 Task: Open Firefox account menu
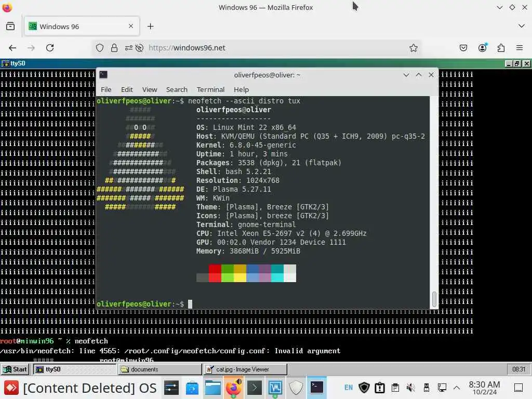pyautogui.click(x=482, y=48)
